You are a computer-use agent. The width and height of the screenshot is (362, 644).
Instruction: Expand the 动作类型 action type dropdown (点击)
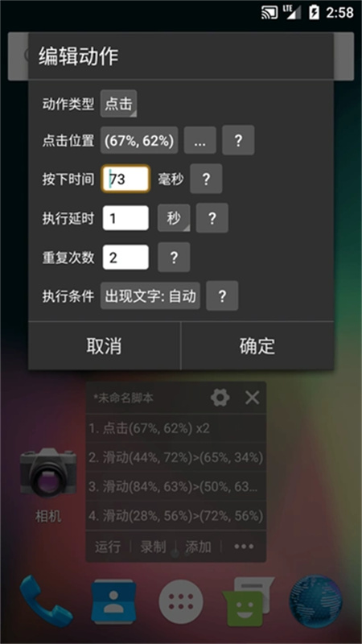(118, 104)
